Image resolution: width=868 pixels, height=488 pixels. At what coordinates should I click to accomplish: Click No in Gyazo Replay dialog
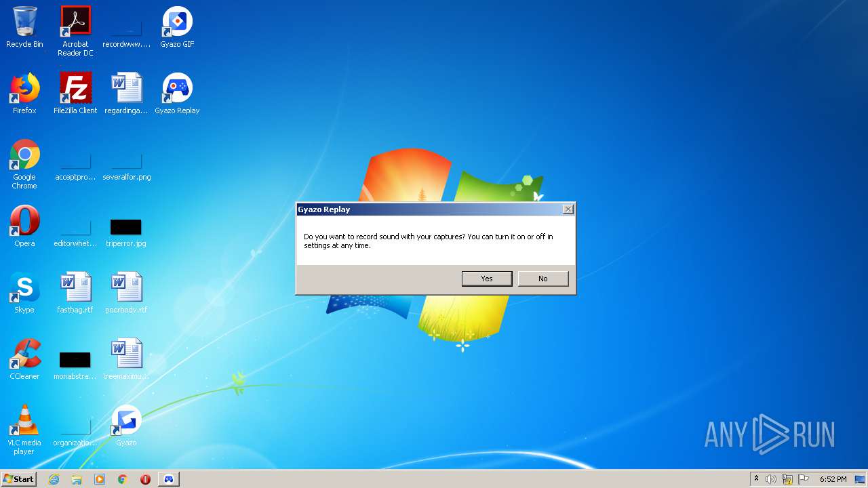(543, 279)
